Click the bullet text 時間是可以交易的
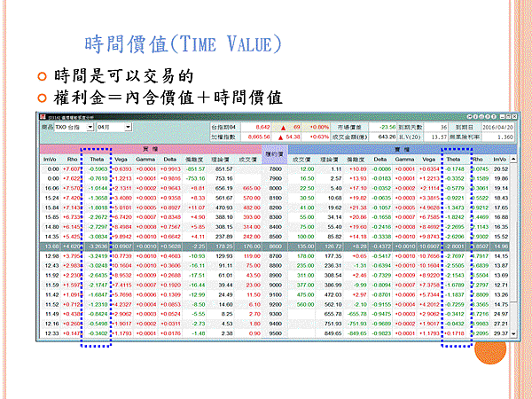532x399 pixels. [124, 76]
